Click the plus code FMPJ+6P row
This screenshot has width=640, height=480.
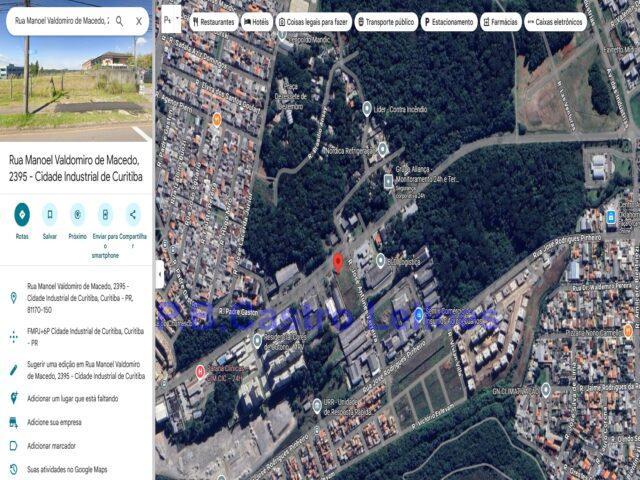point(76,337)
